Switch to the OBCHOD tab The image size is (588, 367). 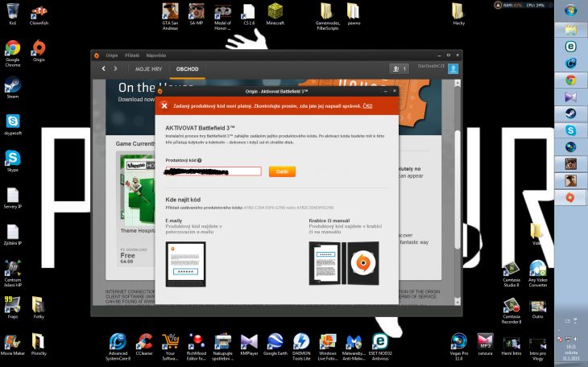coord(187,69)
